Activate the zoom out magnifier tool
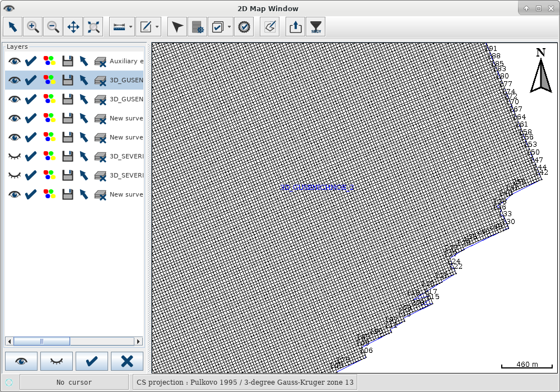 tap(53, 27)
